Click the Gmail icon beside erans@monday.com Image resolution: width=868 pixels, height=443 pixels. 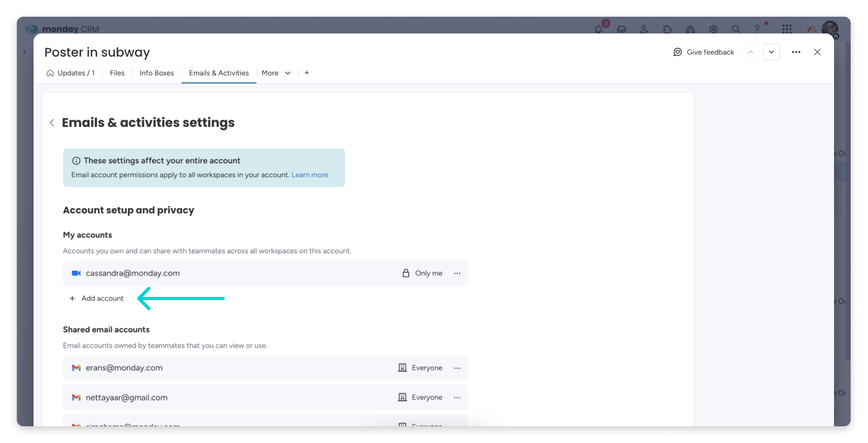click(x=76, y=368)
